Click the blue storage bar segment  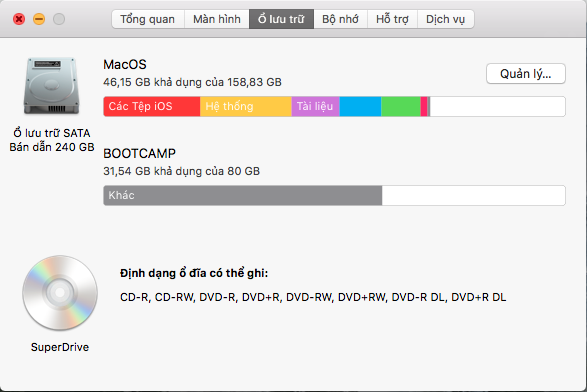pos(360,106)
